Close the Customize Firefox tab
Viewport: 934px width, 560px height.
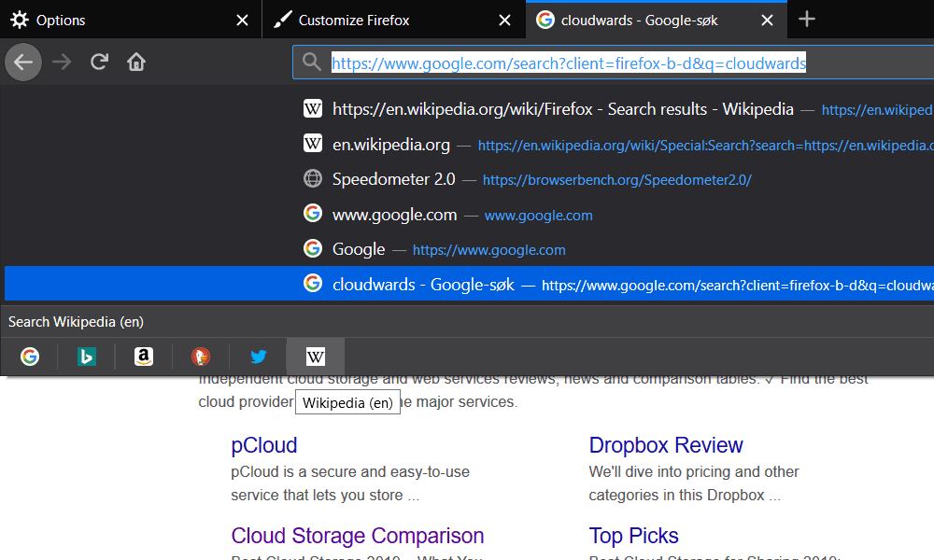504,21
